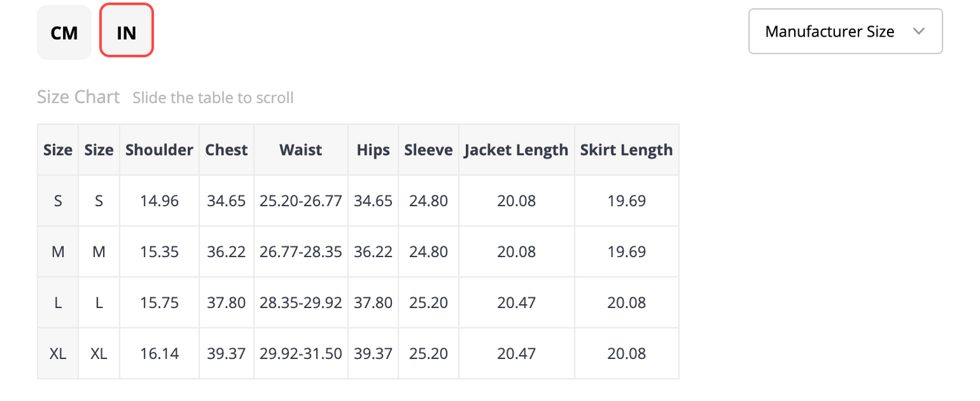Click the Jacket Length column header
Image resolution: width=980 pixels, height=401 pixels.
tap(516, 150)
